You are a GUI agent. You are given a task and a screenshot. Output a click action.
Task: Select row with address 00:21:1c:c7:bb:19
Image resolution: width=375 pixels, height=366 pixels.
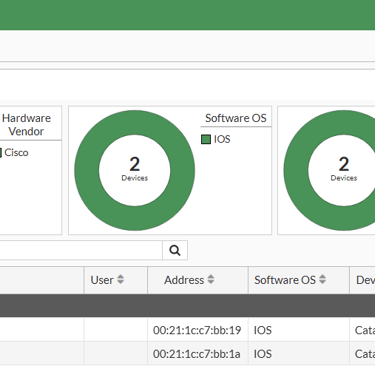(x=187, y=330)
